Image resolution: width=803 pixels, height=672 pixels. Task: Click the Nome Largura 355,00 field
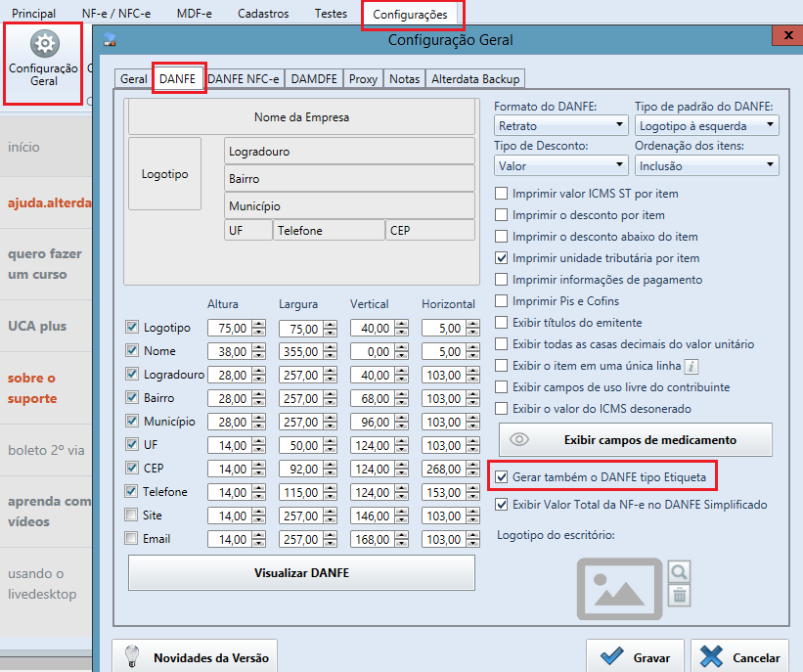tap(300, 351)
